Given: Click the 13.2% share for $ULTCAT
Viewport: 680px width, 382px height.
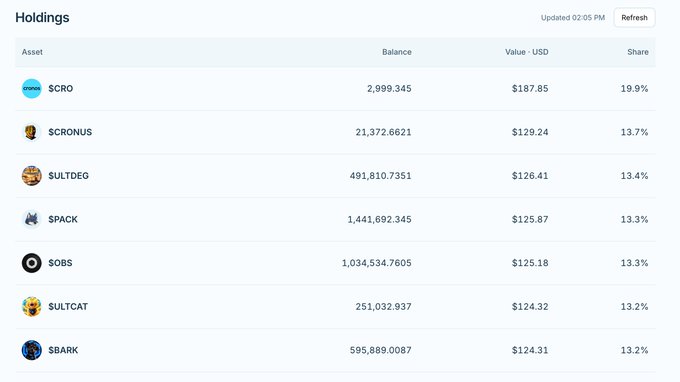Looking at the screenshot, I should tap(634, 307).
